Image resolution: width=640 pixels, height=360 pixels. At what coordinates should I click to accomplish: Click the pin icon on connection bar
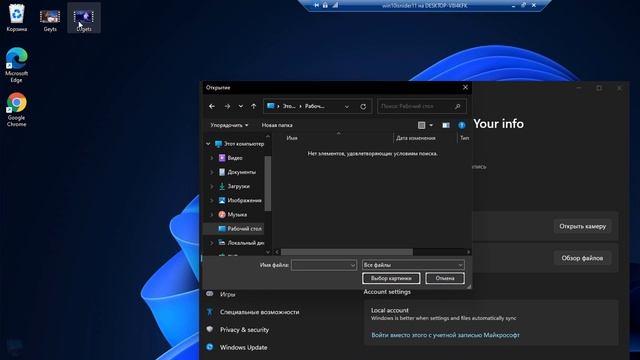pyautogui.click(x=316, y=5)
